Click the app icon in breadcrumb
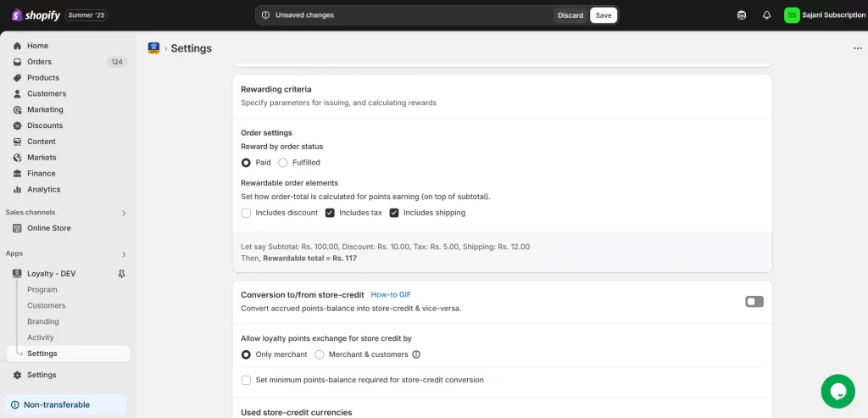Image resolution: width=868 pixels, height=418 pixels. point(154,48)
